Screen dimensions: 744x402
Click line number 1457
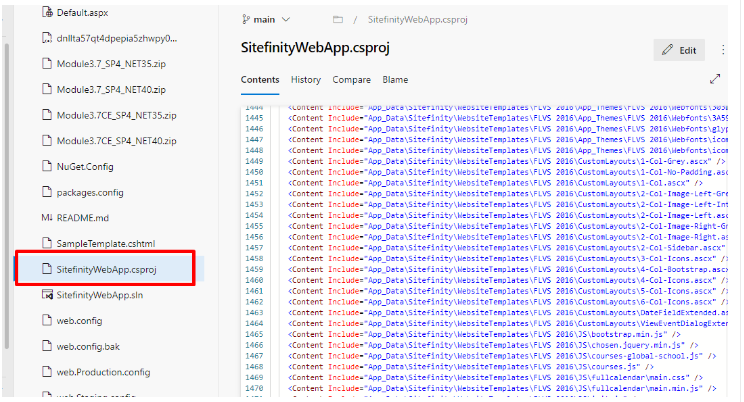[254, 247]
